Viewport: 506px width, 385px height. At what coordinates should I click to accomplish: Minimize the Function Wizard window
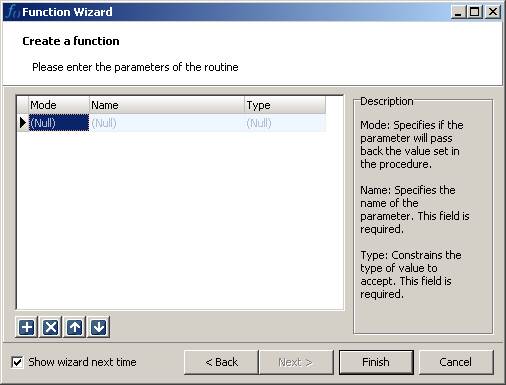(x=459, y=12)
